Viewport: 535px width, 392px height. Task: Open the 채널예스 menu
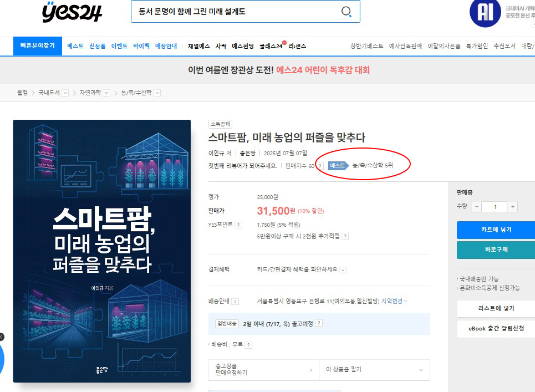(199, 46)
